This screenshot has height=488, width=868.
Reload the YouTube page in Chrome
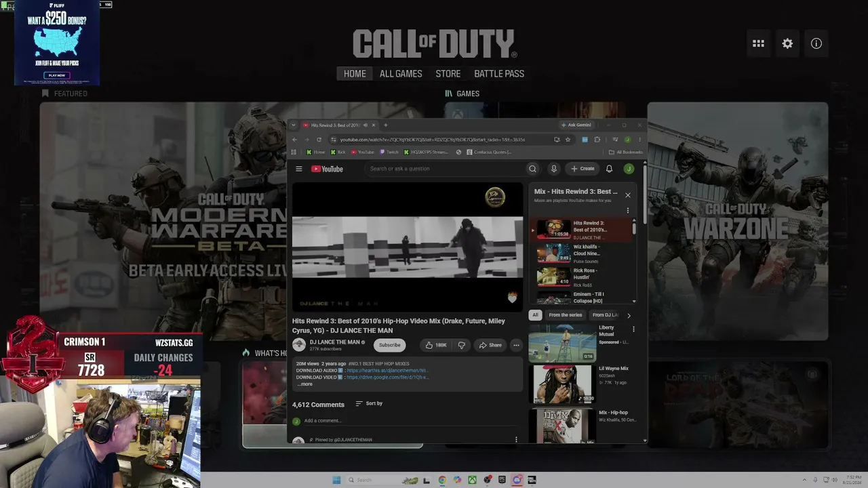coord(319,140)
